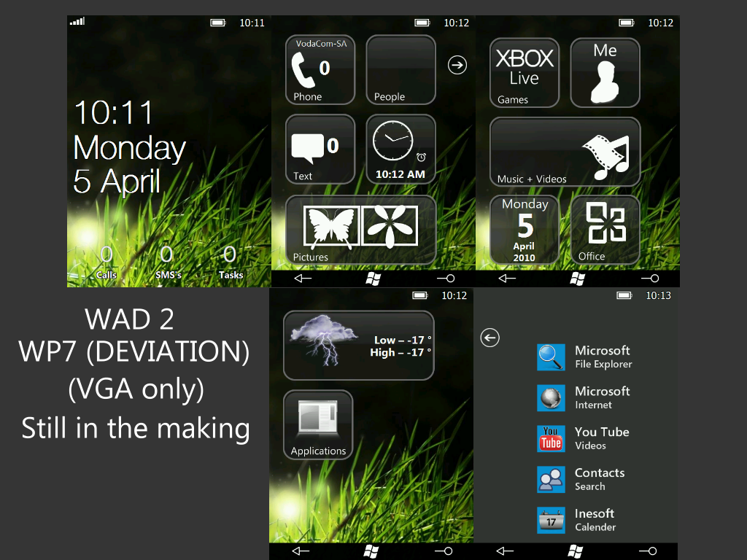Image resolution: width=747 pixels, height=560 pixels.
Task: Tap back arrow below applications list
Action: point(505,551)
